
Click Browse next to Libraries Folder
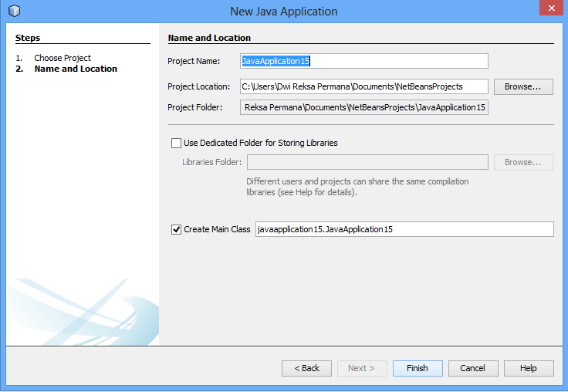(523, 162)
